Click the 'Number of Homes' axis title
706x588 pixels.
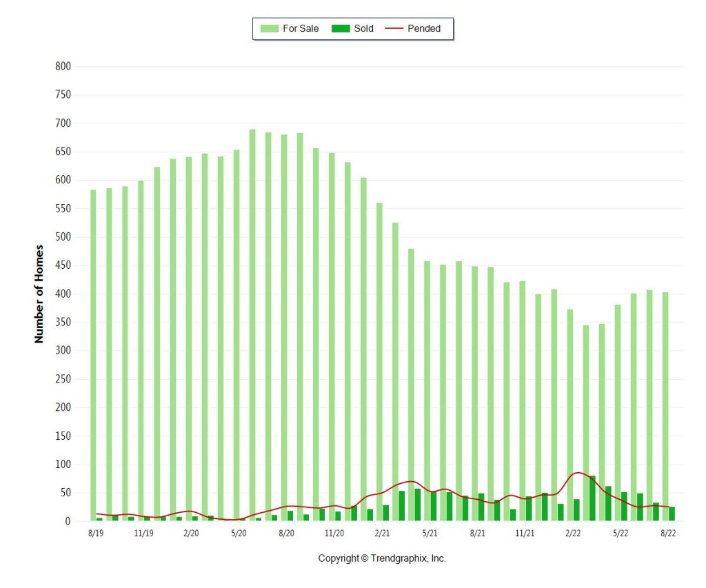tap(39, 294)
